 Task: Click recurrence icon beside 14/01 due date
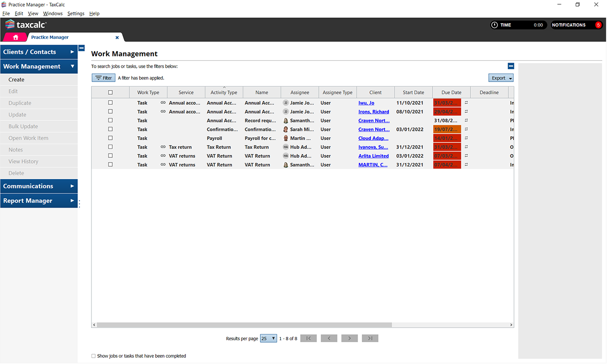tap(466, 138)
